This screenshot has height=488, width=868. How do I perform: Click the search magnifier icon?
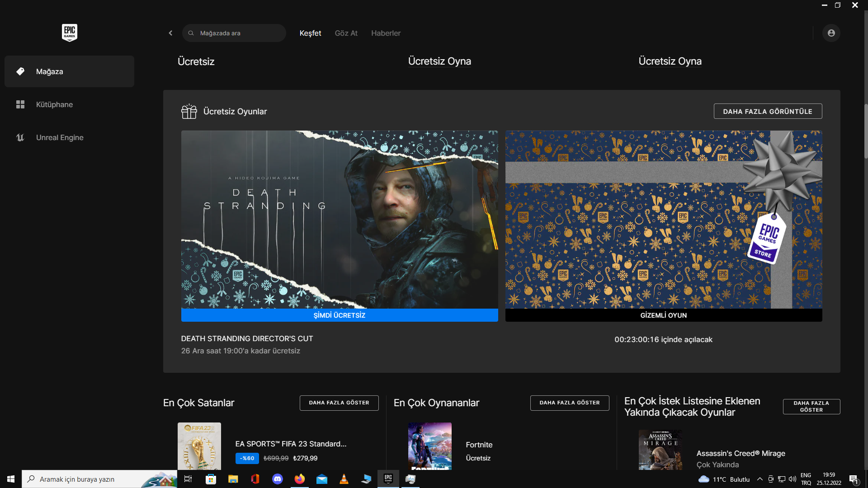[x=191, y=33]
